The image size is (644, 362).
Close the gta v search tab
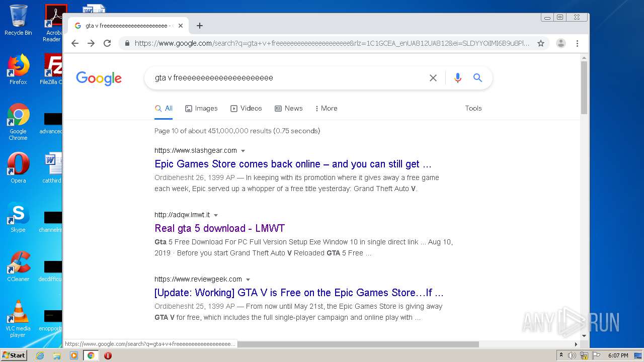pos(180,26)
